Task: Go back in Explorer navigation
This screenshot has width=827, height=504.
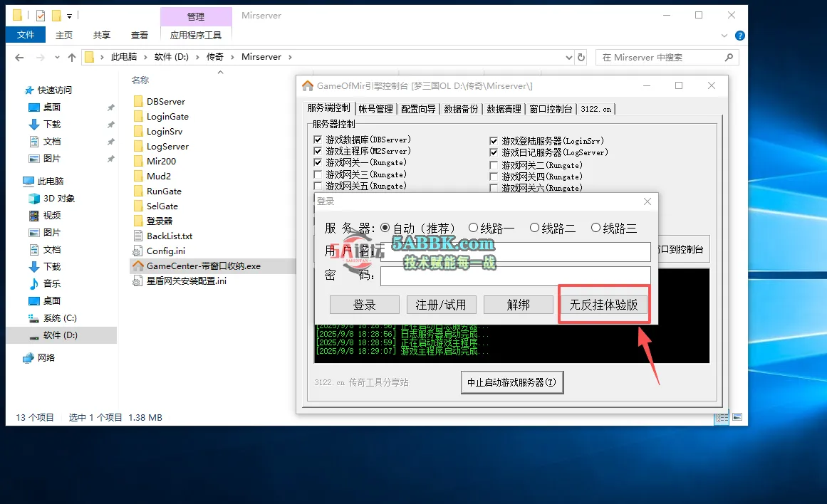Action: 19,58
